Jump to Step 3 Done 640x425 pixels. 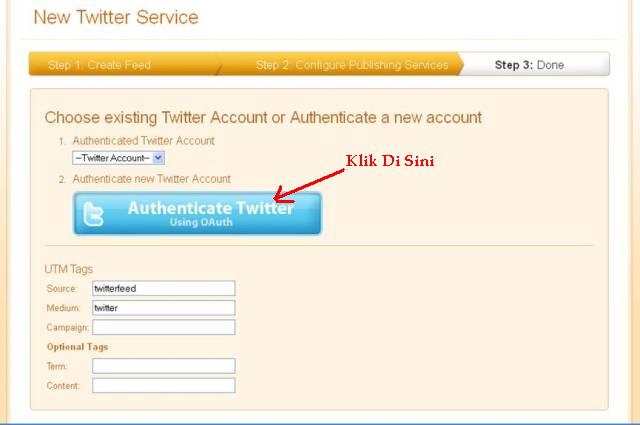[529, 65]
